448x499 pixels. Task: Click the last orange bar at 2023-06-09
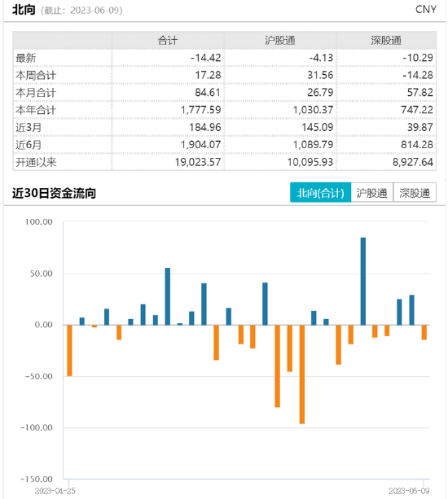click(x=424, y=332)
